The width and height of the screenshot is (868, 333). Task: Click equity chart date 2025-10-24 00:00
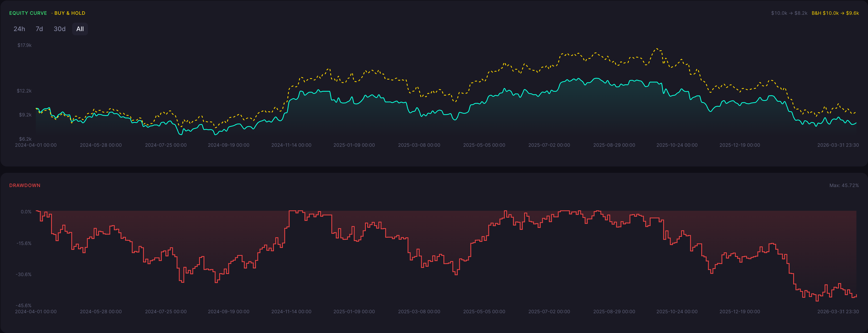click(x=677, y=145)
